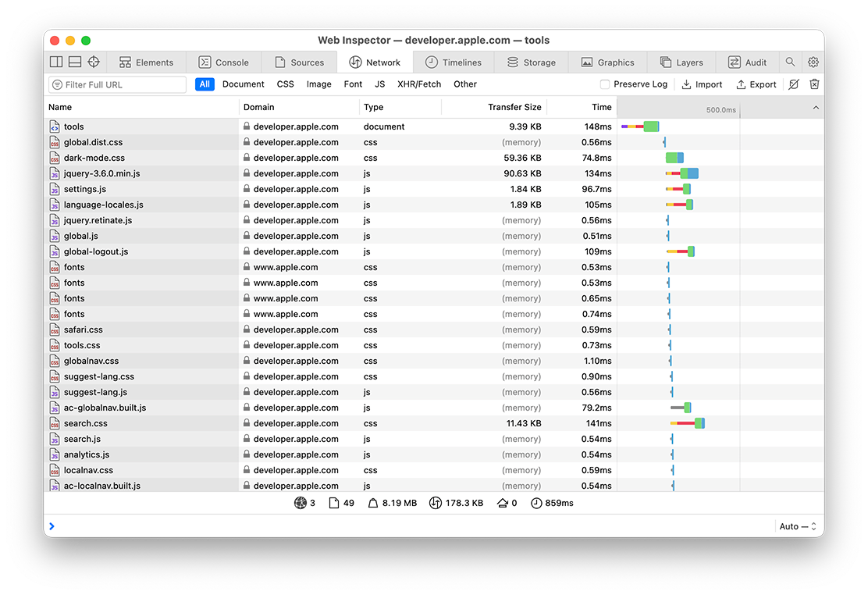This screenshot has height=595, width=868.
Task: Enable the Preserve Log checkbox
Action: coord(605,84)
